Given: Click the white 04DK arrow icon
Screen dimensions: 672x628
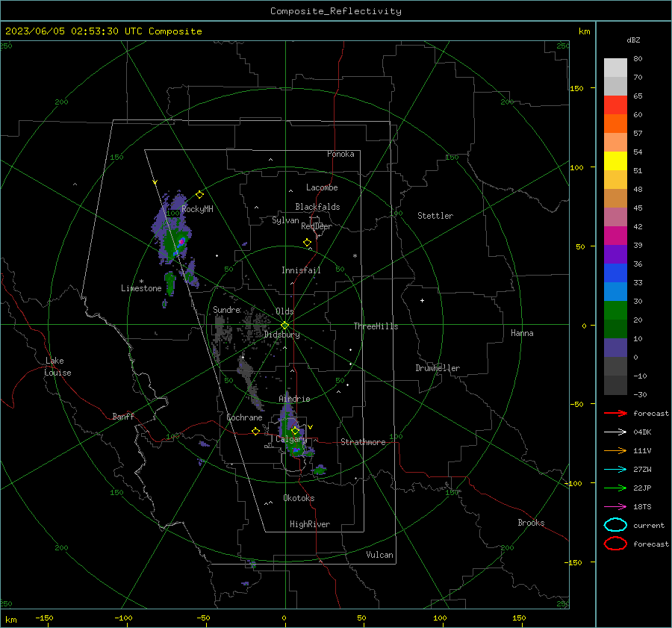Looking at the screenshot, I should (x=615, y=432).
